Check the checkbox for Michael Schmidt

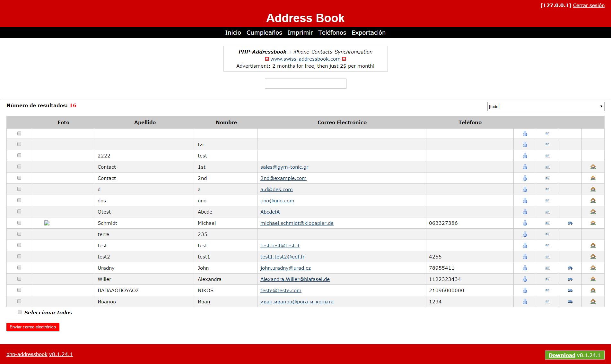point(19,223)
